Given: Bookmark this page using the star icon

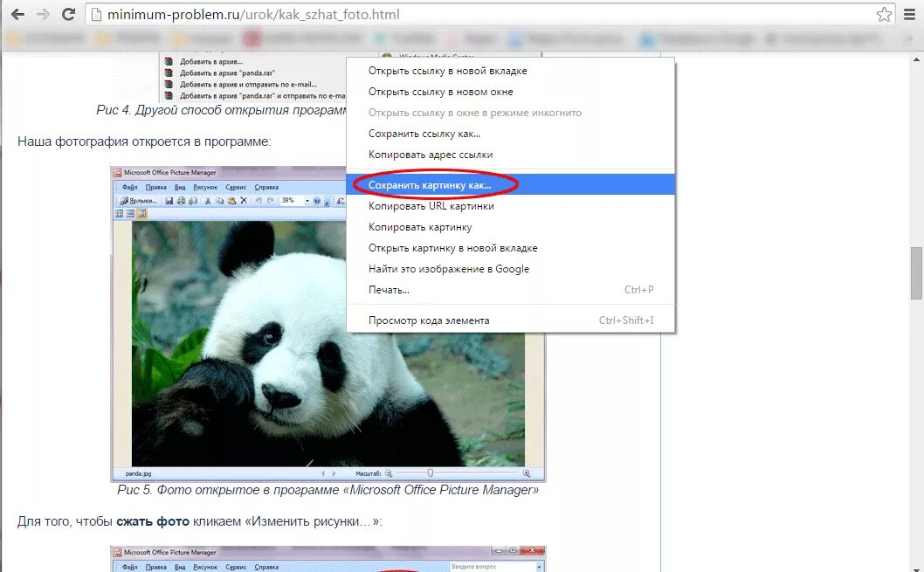Looking at the screenshot, I should 884,14.
